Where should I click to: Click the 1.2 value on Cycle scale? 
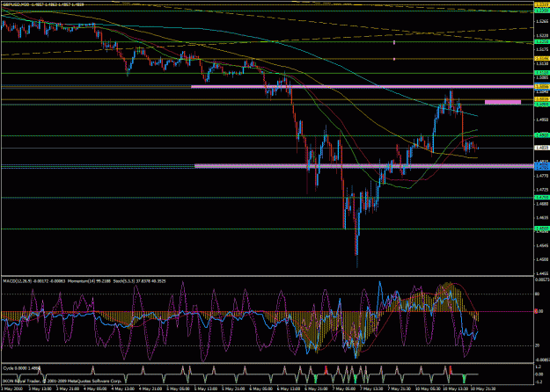coord(539,367)
